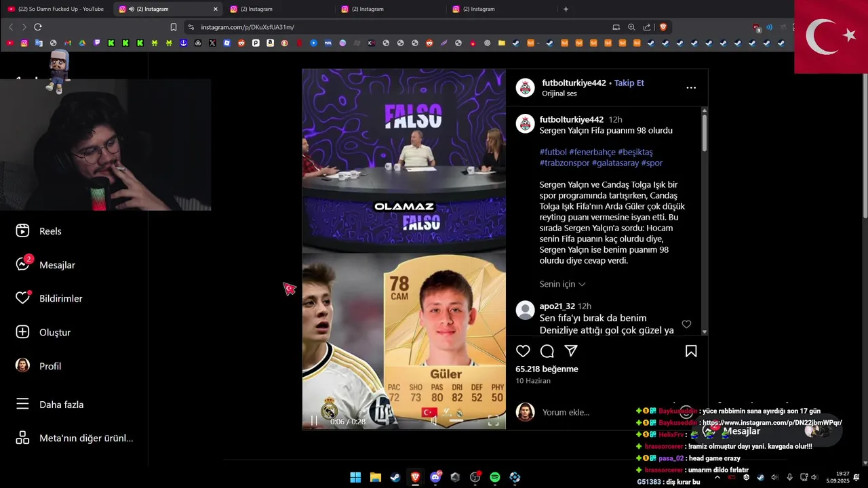Reload the page

coord(38,27)
